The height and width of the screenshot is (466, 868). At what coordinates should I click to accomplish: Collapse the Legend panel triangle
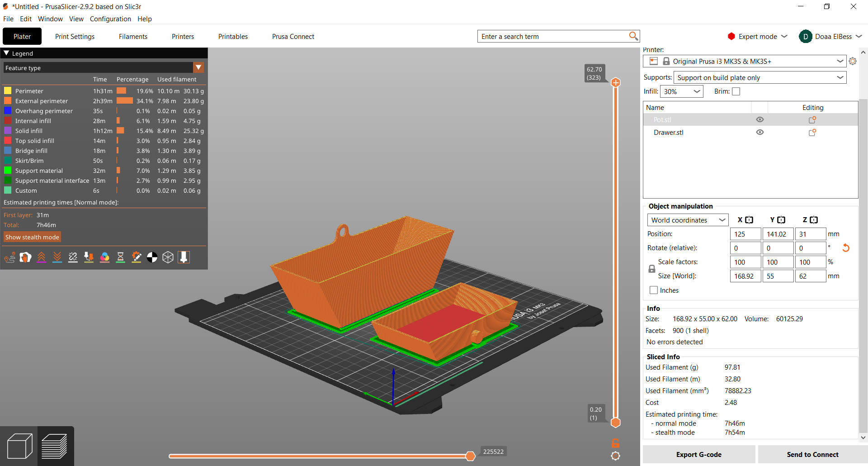click(x=6, y=53)
